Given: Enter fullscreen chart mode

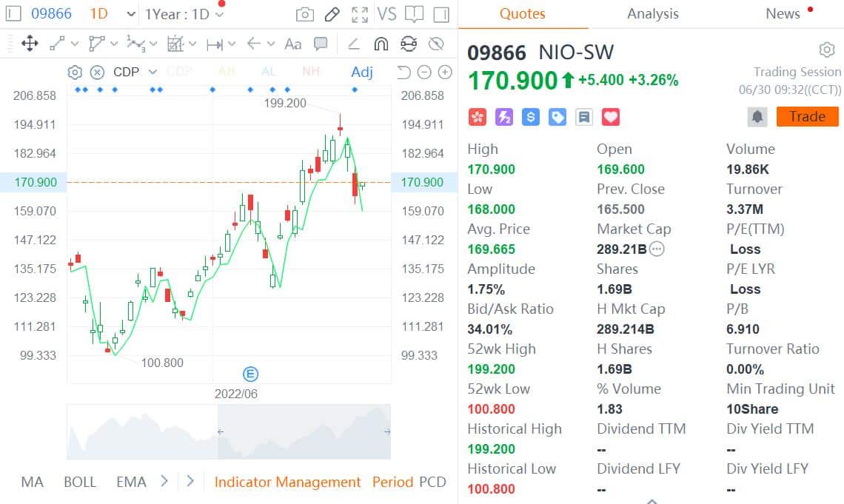Looking at the screenshot, I should click(360, 13).
